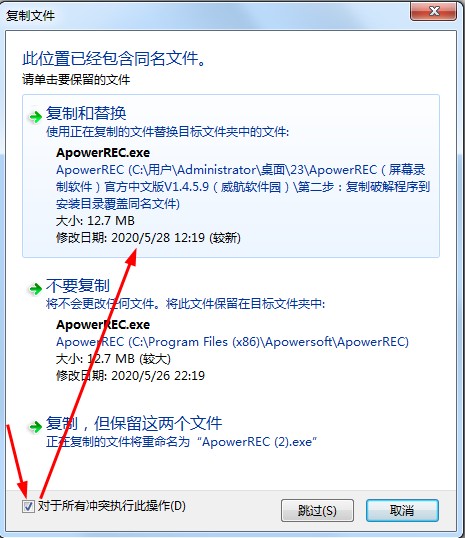Click the 取消 button

point(402,511)
